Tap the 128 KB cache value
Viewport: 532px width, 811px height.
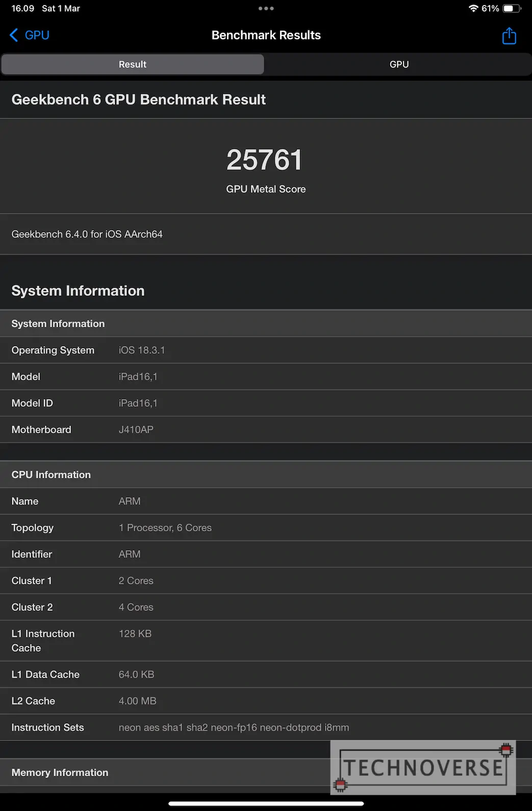(135, 634)
